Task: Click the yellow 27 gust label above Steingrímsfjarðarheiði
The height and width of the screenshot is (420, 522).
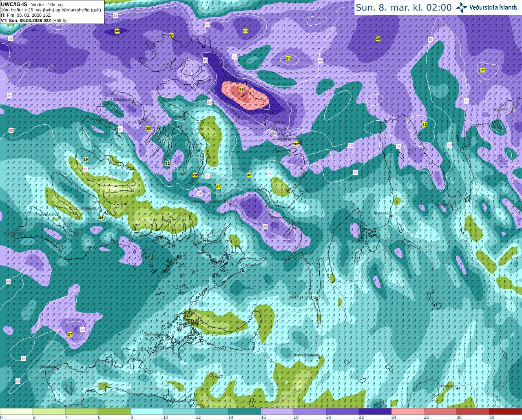Action: pyautogui.click(x=218, y=186)
